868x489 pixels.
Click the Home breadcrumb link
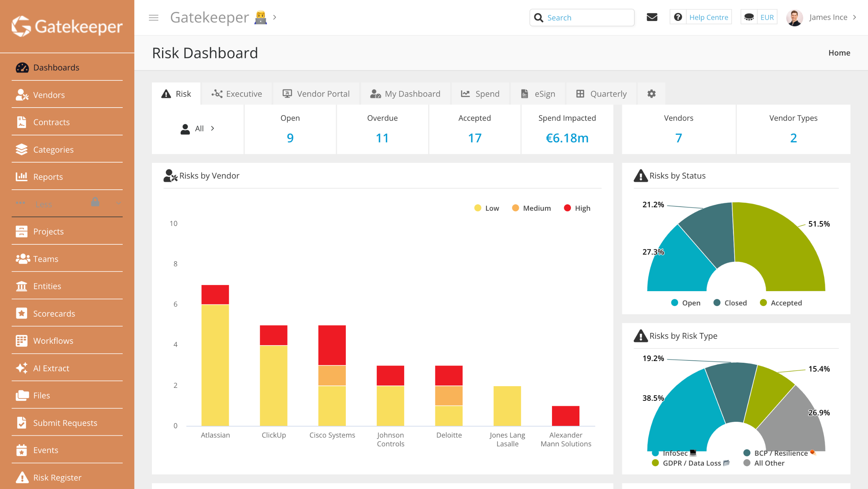click(839, 53)
